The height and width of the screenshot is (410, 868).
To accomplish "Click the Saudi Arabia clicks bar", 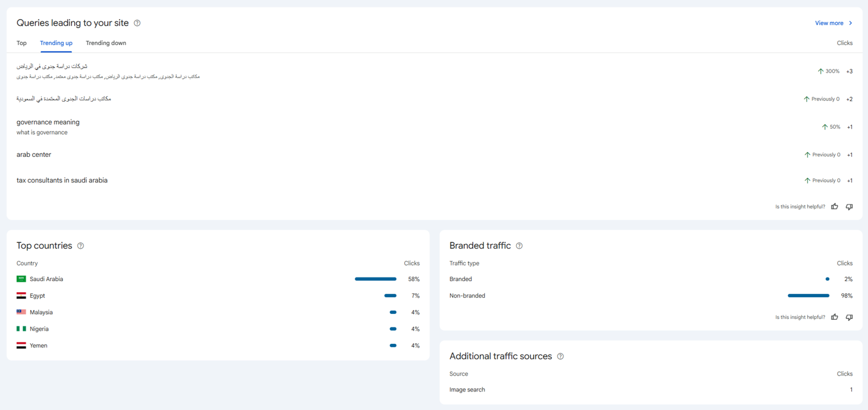I will click(375, 279).
